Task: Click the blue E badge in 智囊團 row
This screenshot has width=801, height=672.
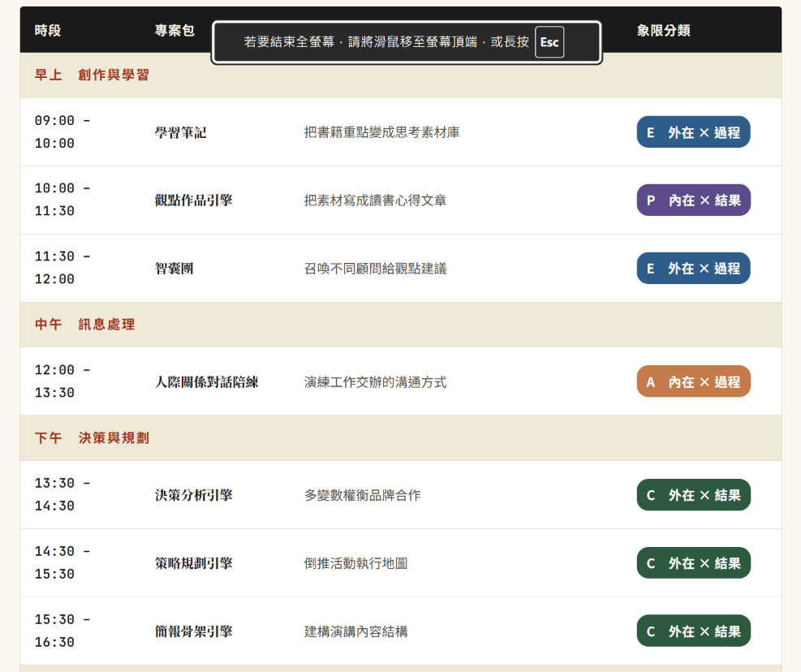Action: (x=693, y=269)
